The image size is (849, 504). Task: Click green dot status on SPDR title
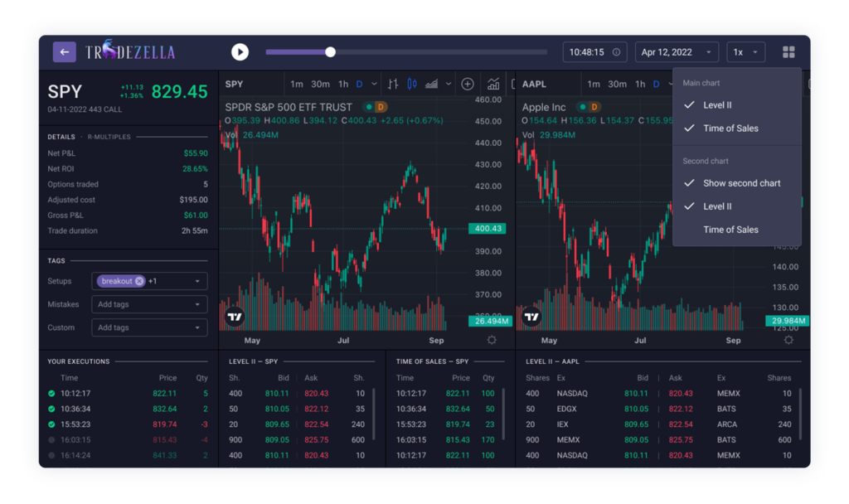pyautogui.click(x=369, y=107)
